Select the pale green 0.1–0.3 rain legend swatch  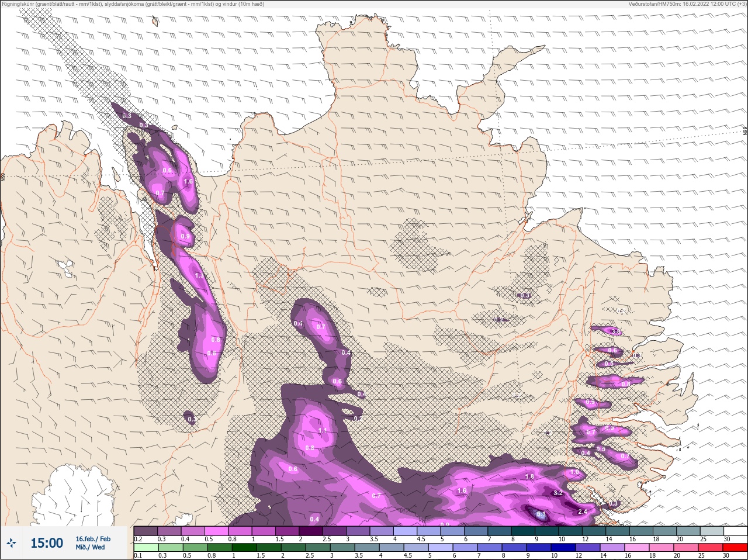146,548
